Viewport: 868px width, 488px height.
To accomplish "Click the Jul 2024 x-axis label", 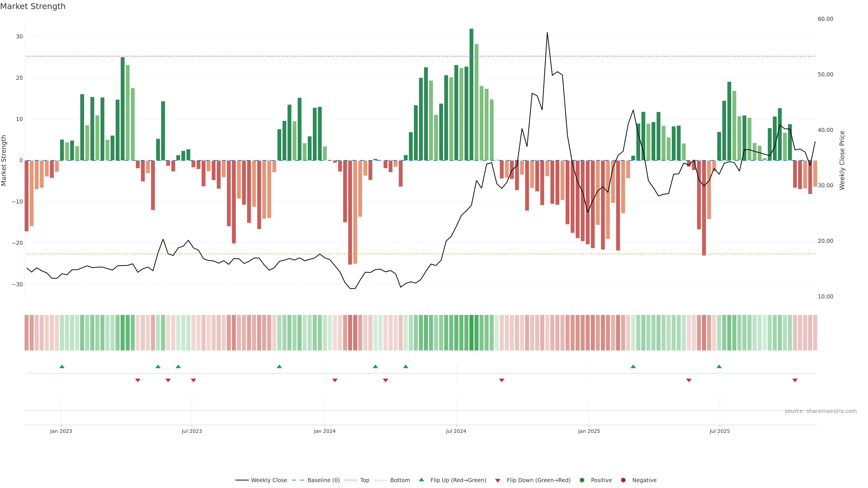I will (456, 431).
